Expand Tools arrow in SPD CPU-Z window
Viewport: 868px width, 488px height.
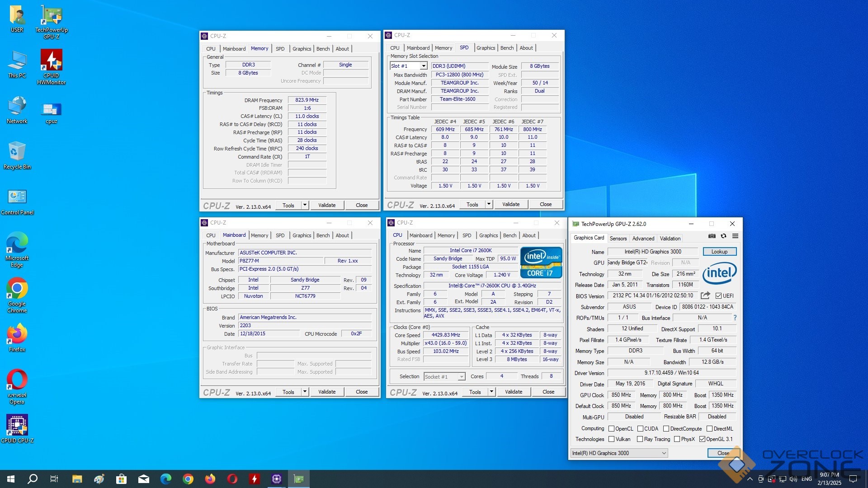pos(489,204)
